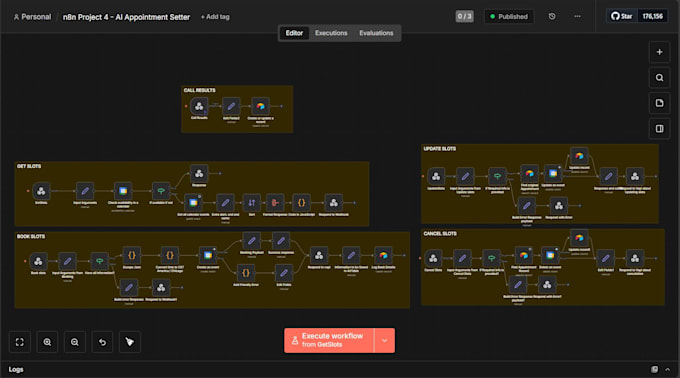Select Convert time code node in Book Slots
The width and height of the screenshot is (680, 378).
click(170, 255)
